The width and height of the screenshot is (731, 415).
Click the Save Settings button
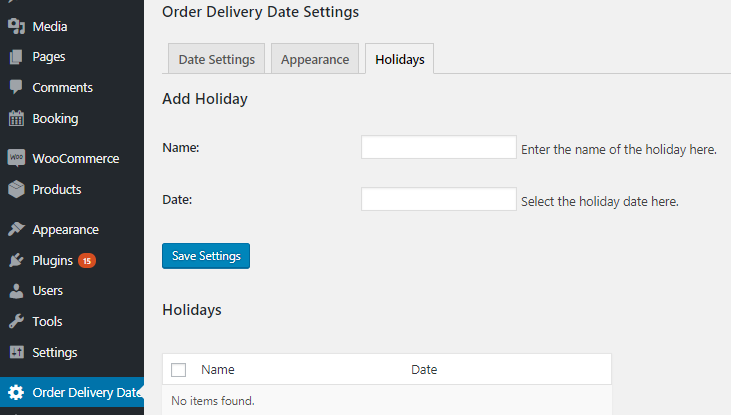(x=206, y=256)
